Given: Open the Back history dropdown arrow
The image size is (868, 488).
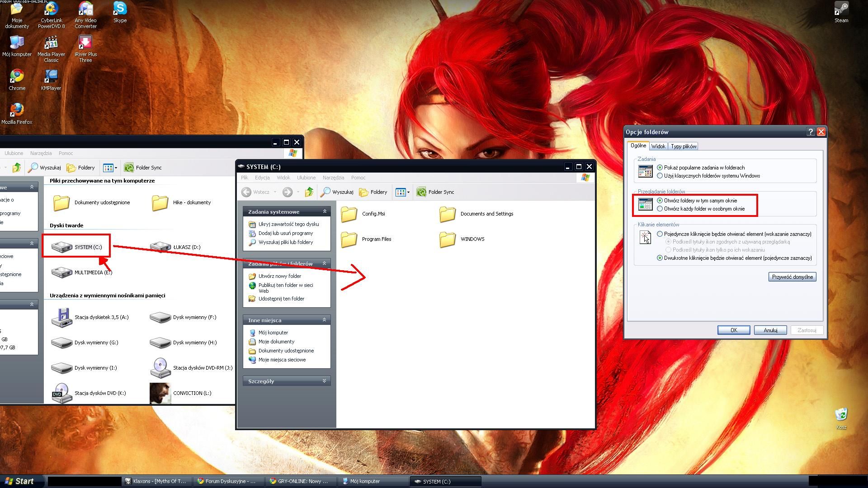Looking at the screenshot, I should click(275, 192).
